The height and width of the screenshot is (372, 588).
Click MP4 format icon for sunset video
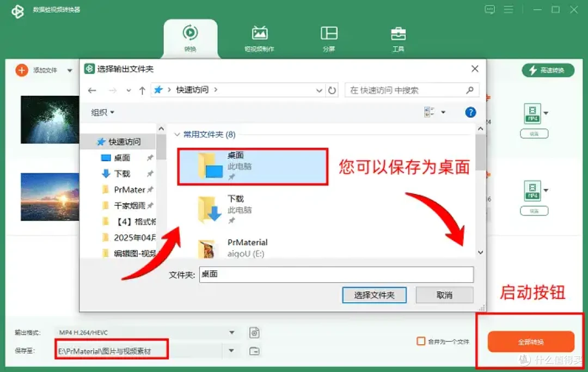click(x=532, y=191)
